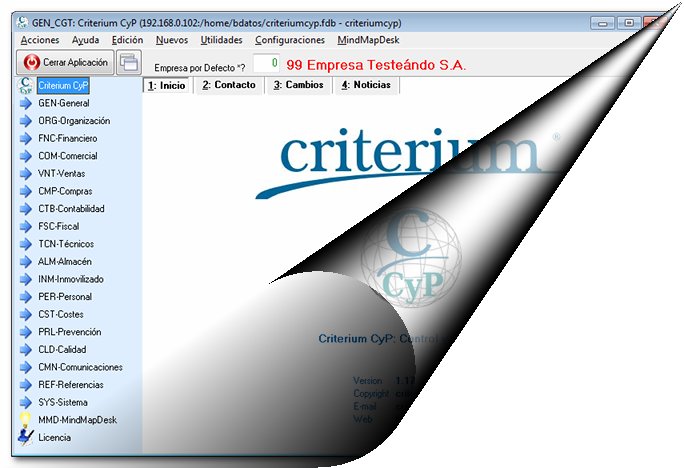The image size is (684, 468).
Task: Click the arrow icon beside PER-Personal
Action: click(26, 297)
